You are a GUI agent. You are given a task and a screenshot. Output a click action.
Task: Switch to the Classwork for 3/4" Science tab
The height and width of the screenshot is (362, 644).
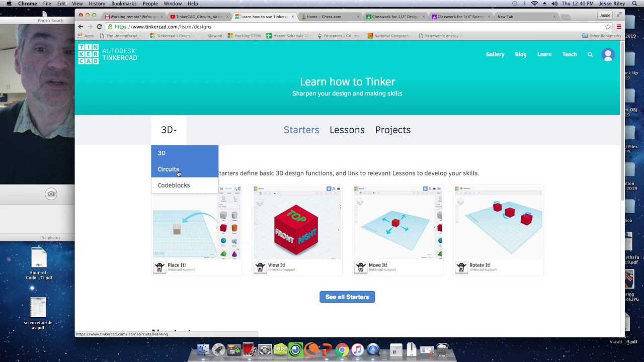460,17
